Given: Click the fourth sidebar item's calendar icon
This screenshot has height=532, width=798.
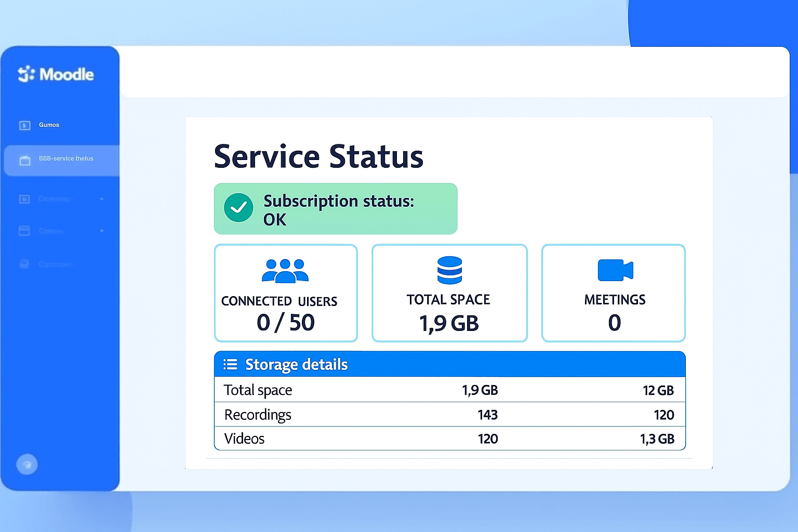Looking at the screenshot, I should click(x=24, y=231).
